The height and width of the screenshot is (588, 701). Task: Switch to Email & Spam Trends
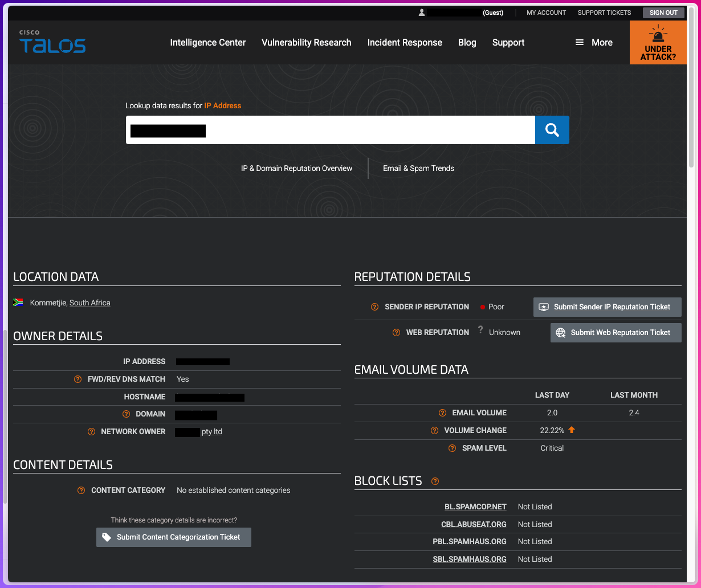click(x=419, y=168)
